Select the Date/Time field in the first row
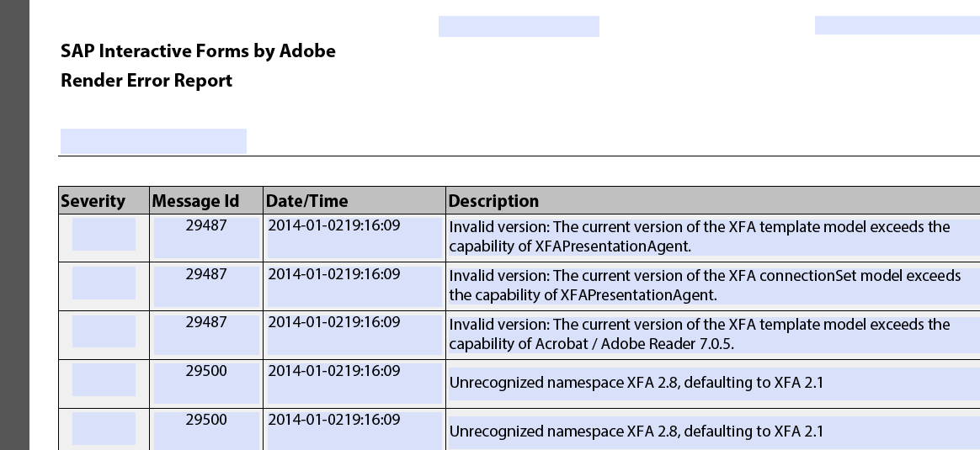Viewport: 980px width, 450px height. 354,237
